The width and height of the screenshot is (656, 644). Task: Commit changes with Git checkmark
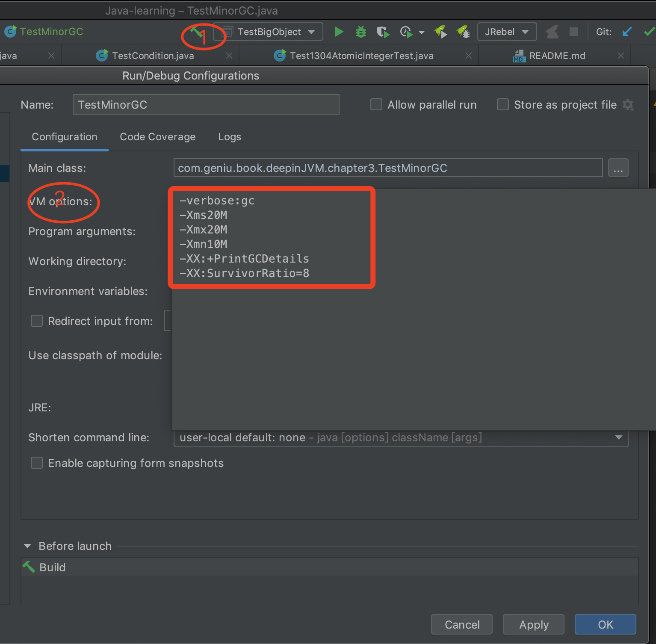(x=649, y=32)
